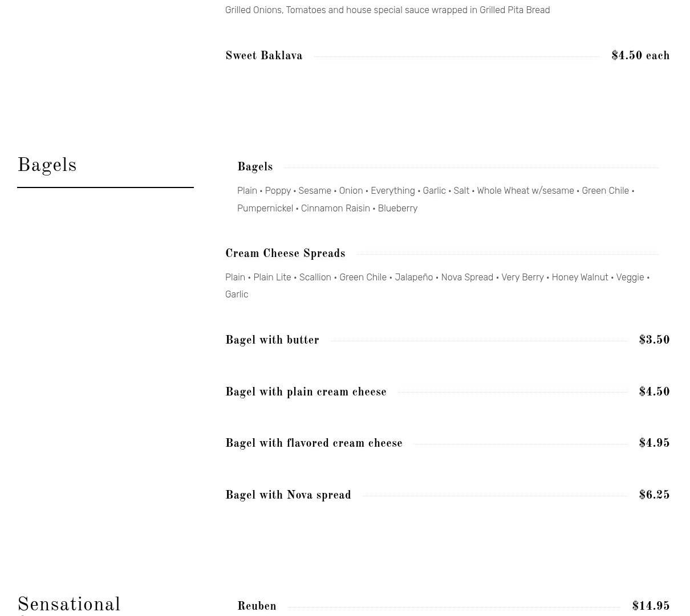Screen dimensions: 690x616
Task: Click the $4.50 plain cream cheese price
Action: pos(654,392)
